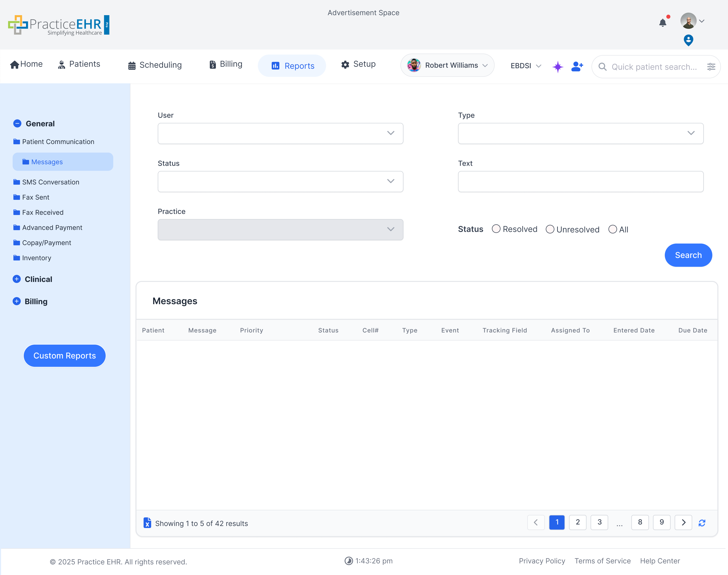Select the Unresolved status radio button
Image resolution: width=728 pixels, height=575 pixels.
click(x=550, y=229)
